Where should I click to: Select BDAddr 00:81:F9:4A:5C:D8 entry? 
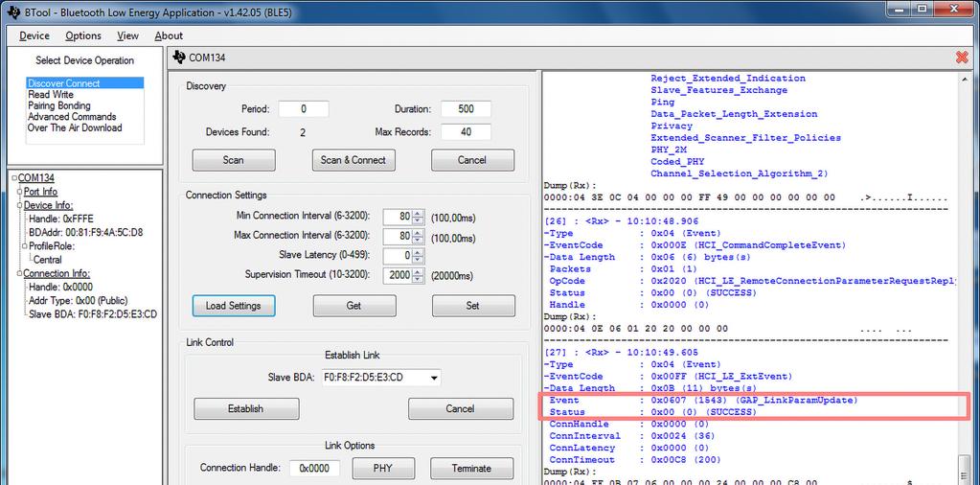point(85,233)
